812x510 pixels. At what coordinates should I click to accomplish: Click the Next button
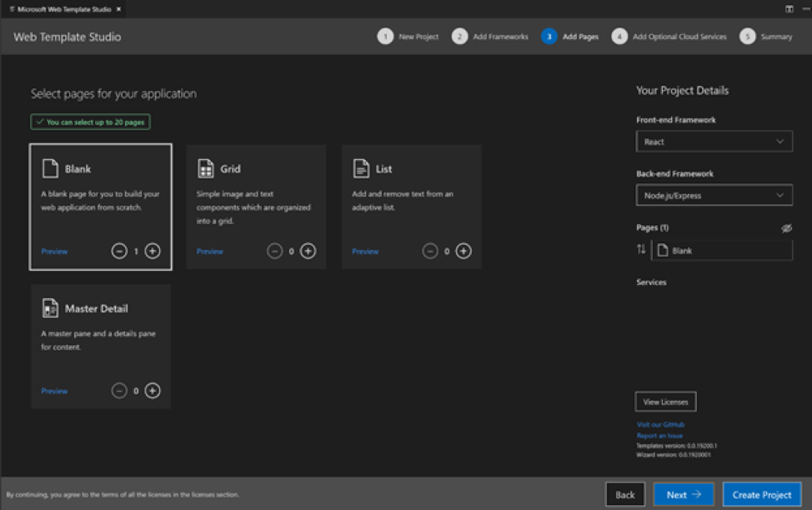684,494
